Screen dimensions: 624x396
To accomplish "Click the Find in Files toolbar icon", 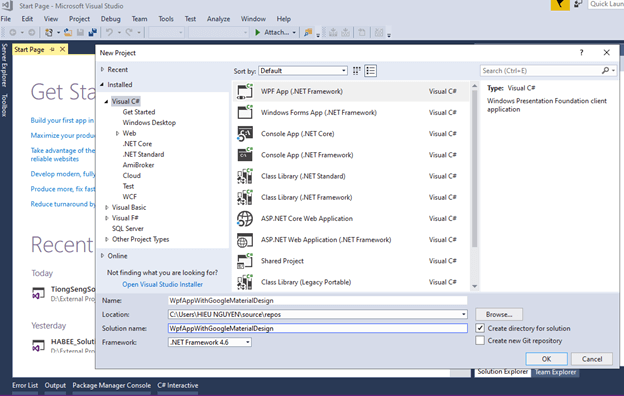I will (x=308, y=33).
